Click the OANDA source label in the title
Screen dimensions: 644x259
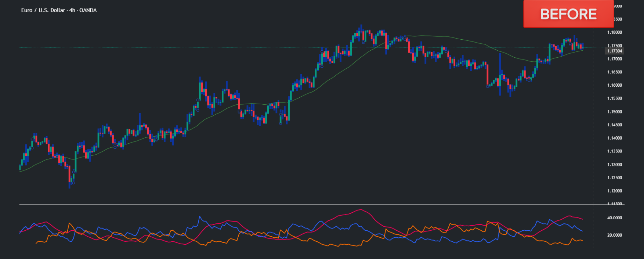[x=88, y=10]
